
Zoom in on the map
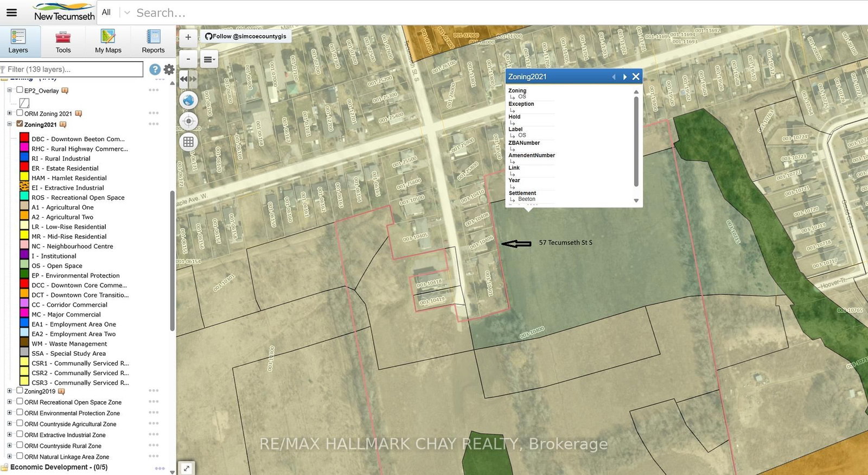click(x=188, y=37)
